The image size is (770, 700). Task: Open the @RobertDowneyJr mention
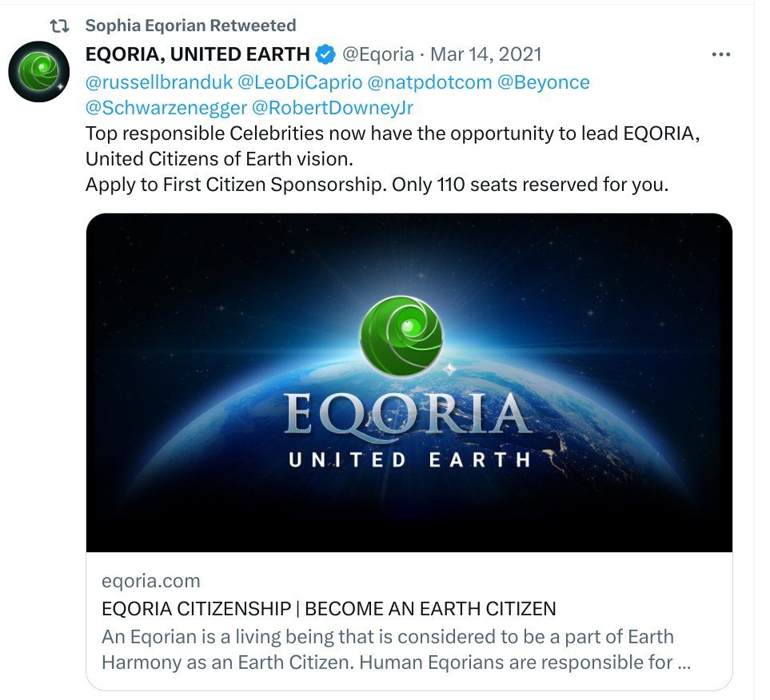(333, 108)
